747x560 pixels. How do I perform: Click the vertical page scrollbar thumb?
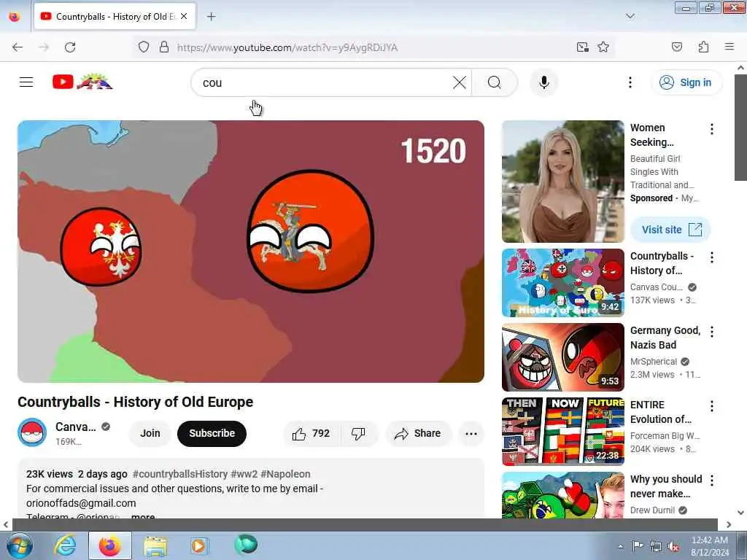(740, 127)
